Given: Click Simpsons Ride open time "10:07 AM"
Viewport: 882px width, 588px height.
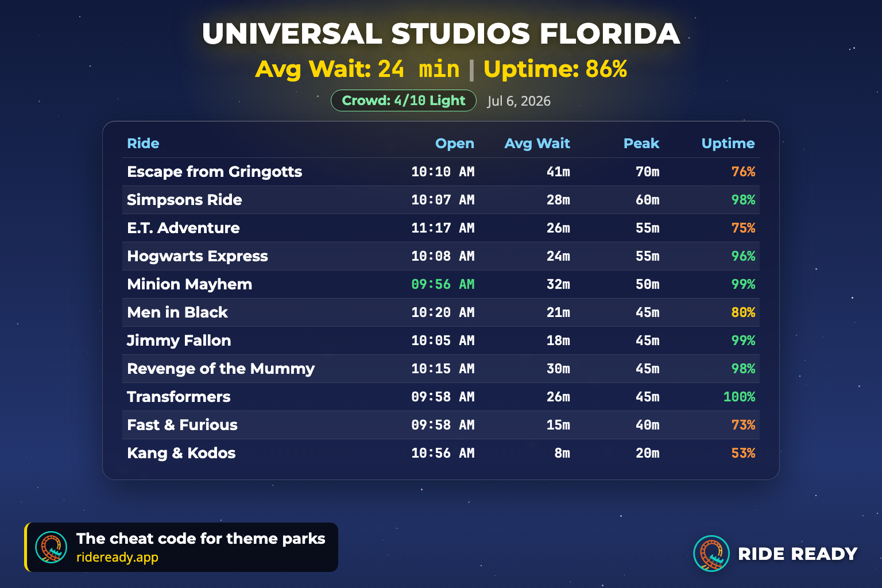Looking at the screenshot, I should [x=443, y=200].
